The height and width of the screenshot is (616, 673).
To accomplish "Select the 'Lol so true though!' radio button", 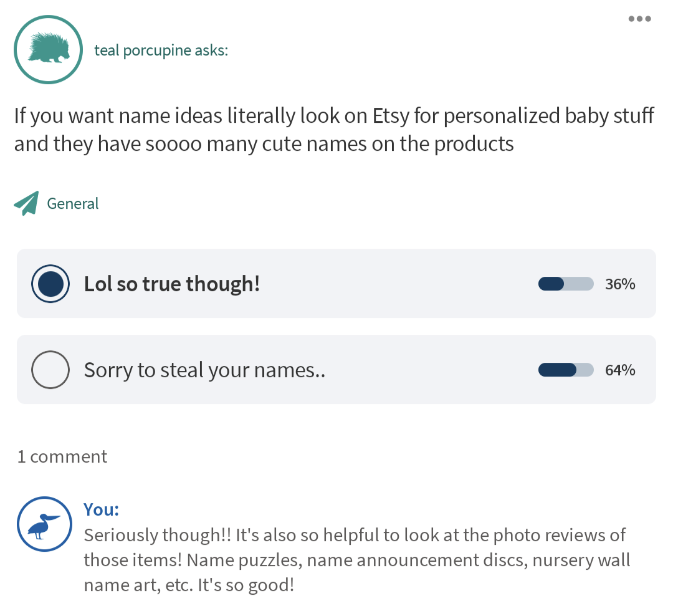I will (50, 284).
